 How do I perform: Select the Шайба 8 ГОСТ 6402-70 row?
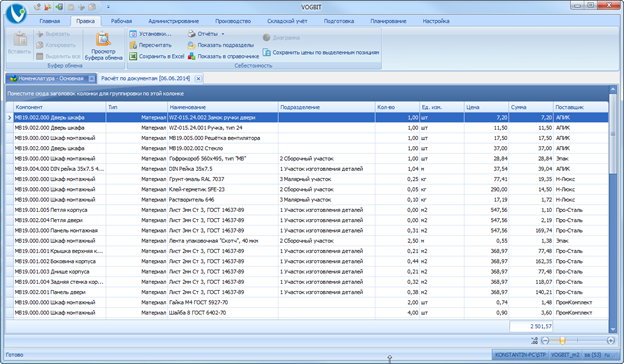coord(307,313)
